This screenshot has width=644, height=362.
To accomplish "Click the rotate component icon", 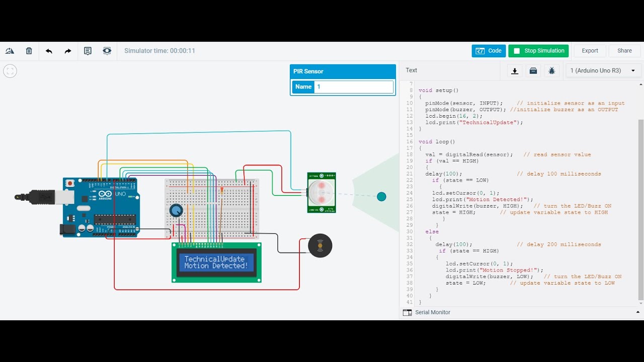I will (10, 51).
